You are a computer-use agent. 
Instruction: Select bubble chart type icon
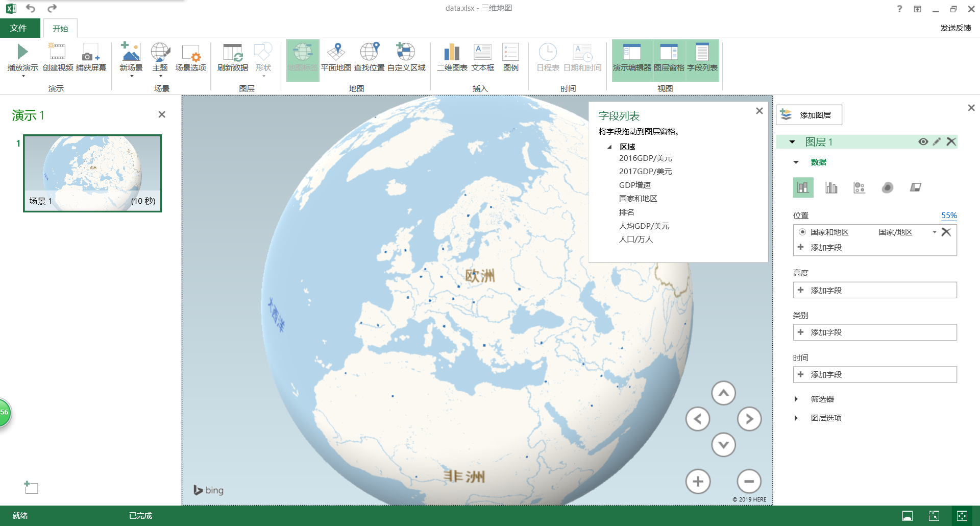[x=860, y=187]
